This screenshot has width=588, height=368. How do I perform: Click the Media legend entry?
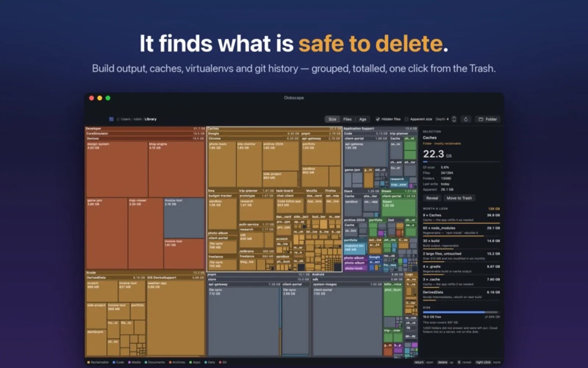click(x=135, y=362)
